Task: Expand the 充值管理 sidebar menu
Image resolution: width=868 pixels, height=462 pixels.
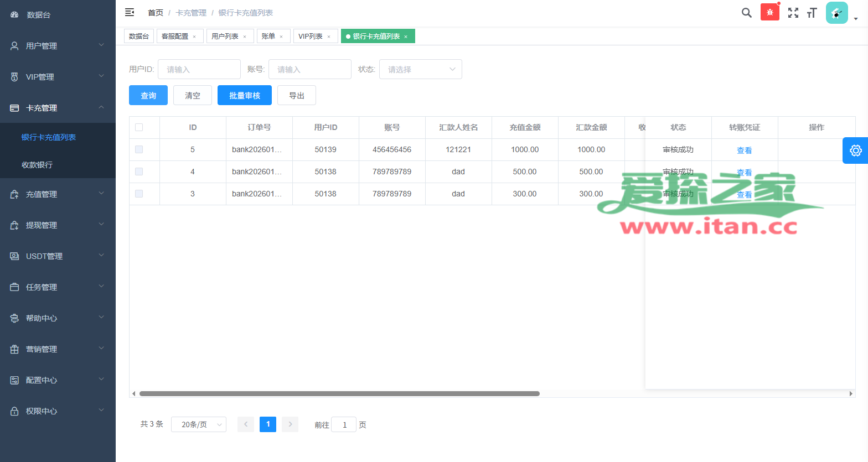Action: coord(58,194)
